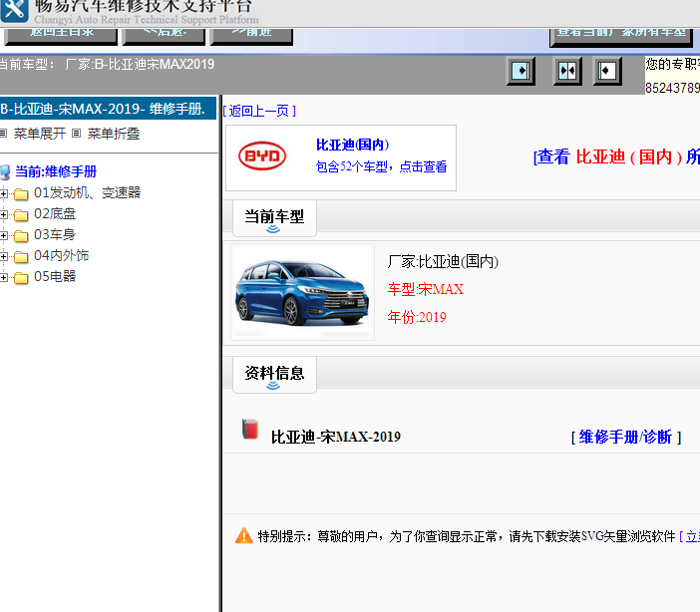Click the B-比亚迪-宋MAX-2019-维修手册 header
The width and height of the screenshot is (700, 612).
(x=108, y=109)
